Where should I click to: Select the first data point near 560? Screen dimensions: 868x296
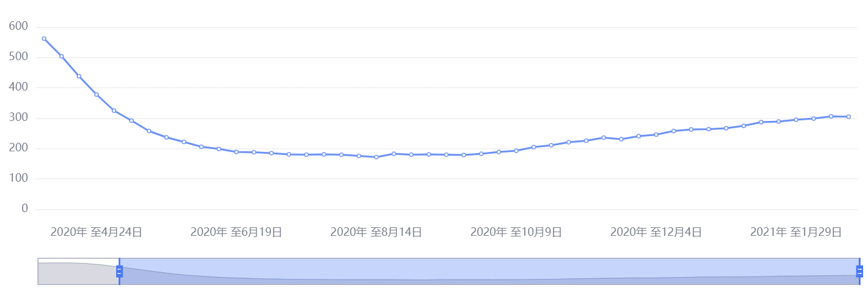44,38
